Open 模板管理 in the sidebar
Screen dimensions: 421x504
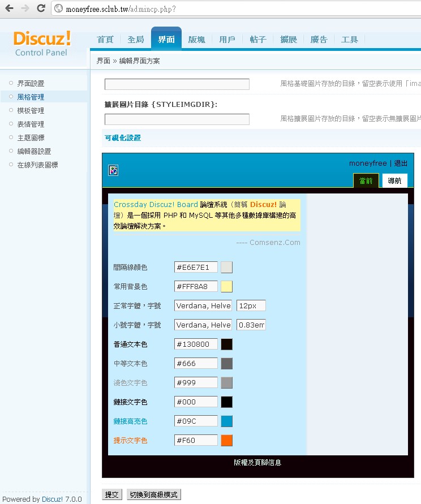[x=31, y=110]
